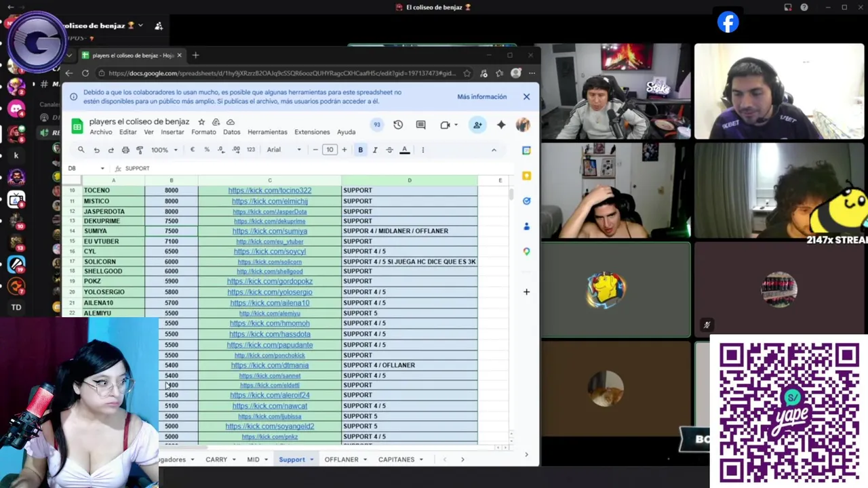Open the 123 number format menu
868x488 pixels.
pos(251,150)
